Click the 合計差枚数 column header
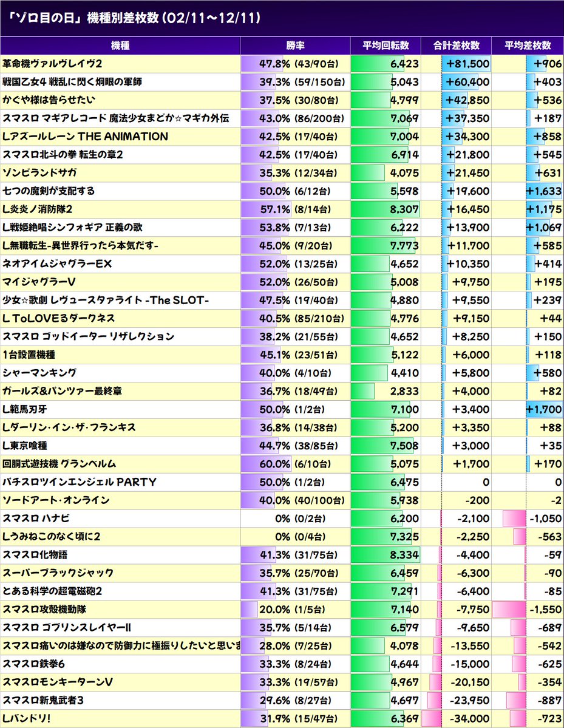 click(x=457, y=46)
